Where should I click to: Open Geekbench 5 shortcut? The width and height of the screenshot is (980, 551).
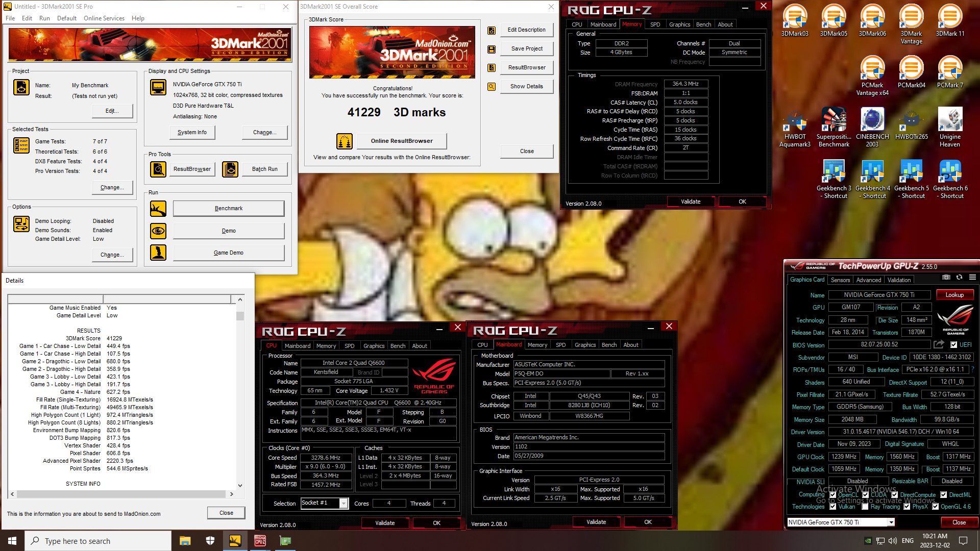coord(911,179)
